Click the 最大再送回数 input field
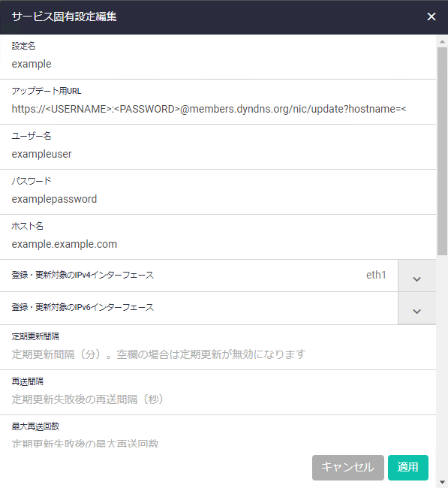 coord(218,443)
